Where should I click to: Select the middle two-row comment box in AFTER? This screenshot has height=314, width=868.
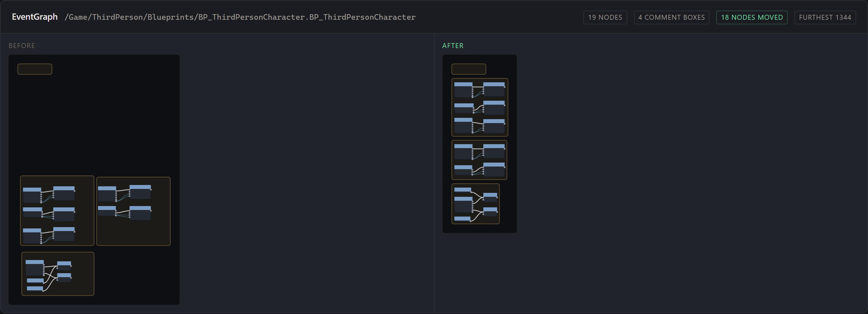coord(479,160)
